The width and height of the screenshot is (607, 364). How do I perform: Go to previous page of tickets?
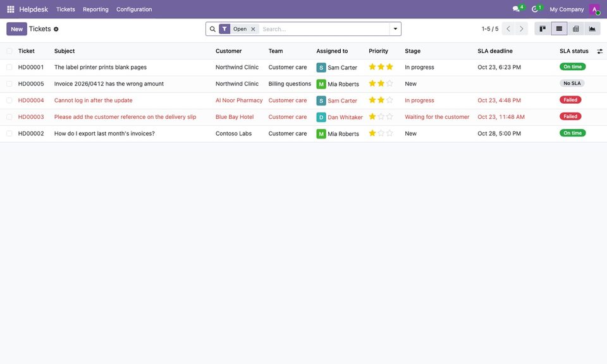point(508,29)
